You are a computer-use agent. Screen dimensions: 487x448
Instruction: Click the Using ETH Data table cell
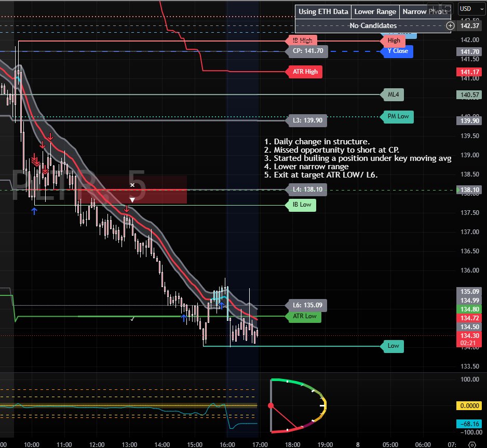pos(323,12)
